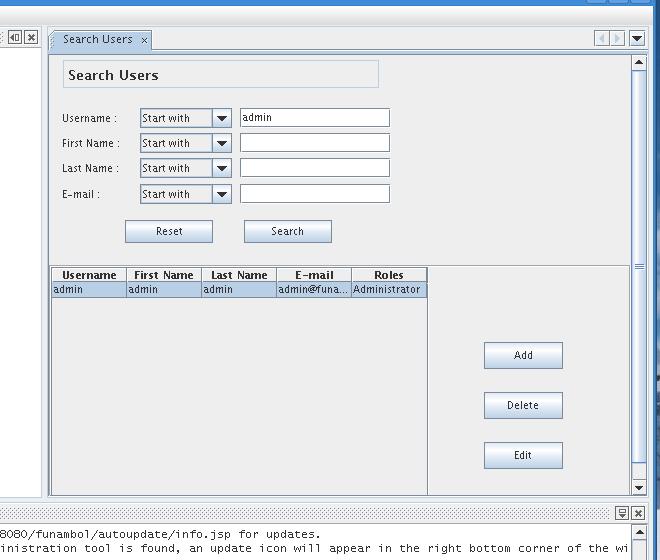This screenshot has height=560, width=660.
Task: Open Username match type dropdown
Action: [x=222, y=118]
